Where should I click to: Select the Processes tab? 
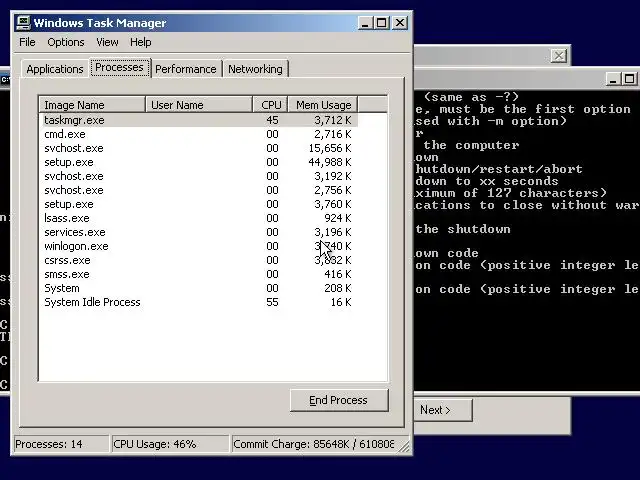tap(119, 67)
